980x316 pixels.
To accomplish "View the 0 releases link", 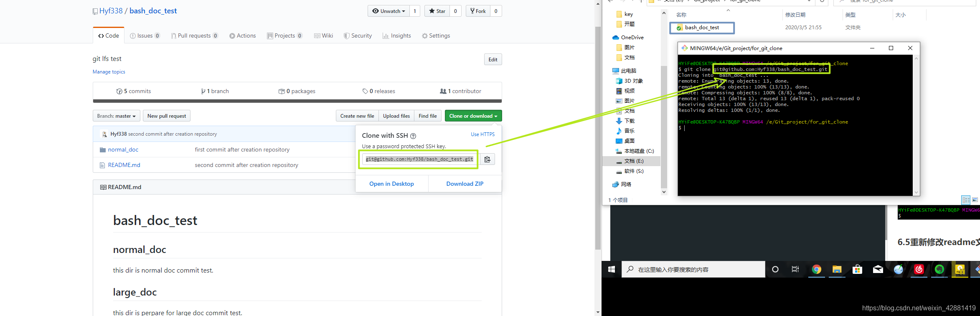I will (x=379, y=91).
